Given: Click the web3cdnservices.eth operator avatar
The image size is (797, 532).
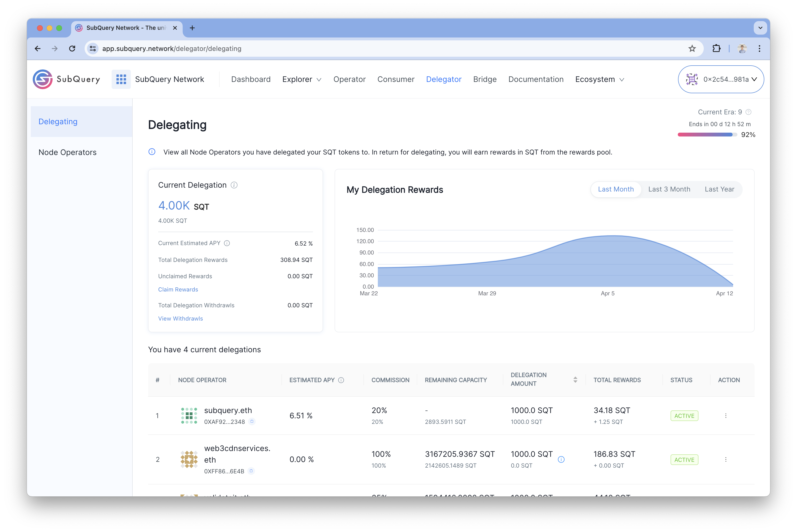Looking at the screenshot, I should click(x=189, y=459).
